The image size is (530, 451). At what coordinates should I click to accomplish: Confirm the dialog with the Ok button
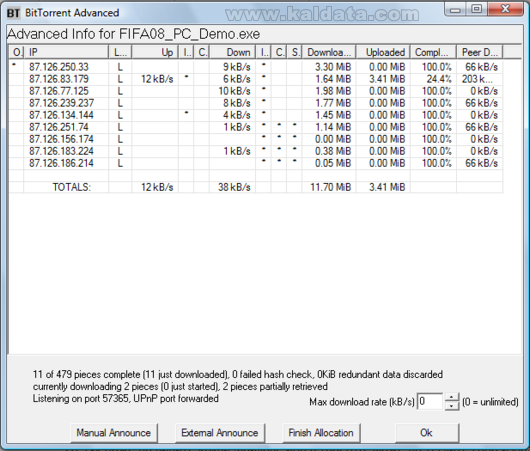(x=427, y=433)
